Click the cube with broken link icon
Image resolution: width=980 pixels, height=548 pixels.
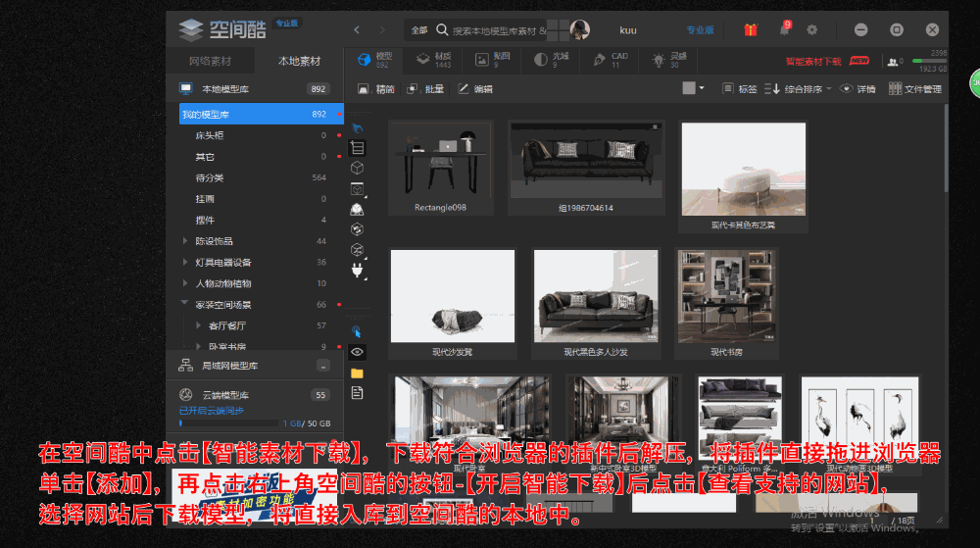coord(357,250)
